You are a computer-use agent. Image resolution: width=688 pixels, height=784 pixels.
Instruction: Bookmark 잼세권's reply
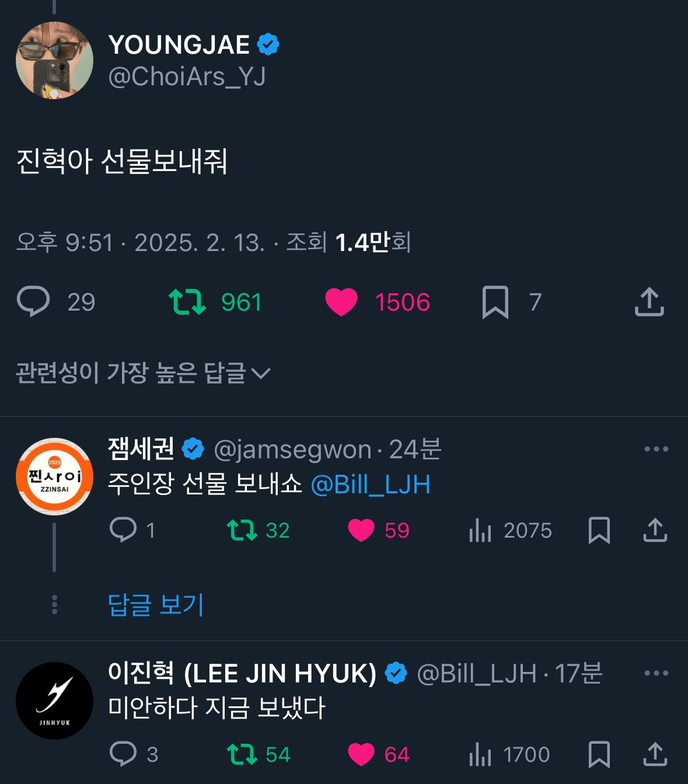[599, 530]
